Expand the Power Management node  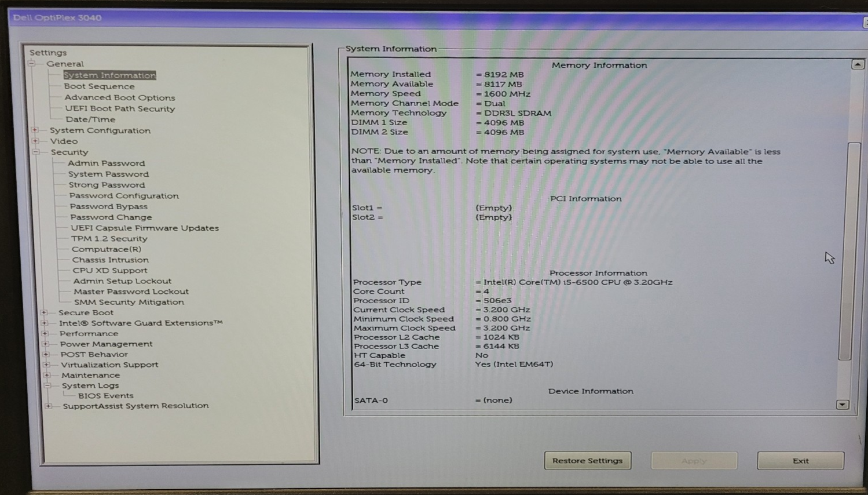point(46,344)
